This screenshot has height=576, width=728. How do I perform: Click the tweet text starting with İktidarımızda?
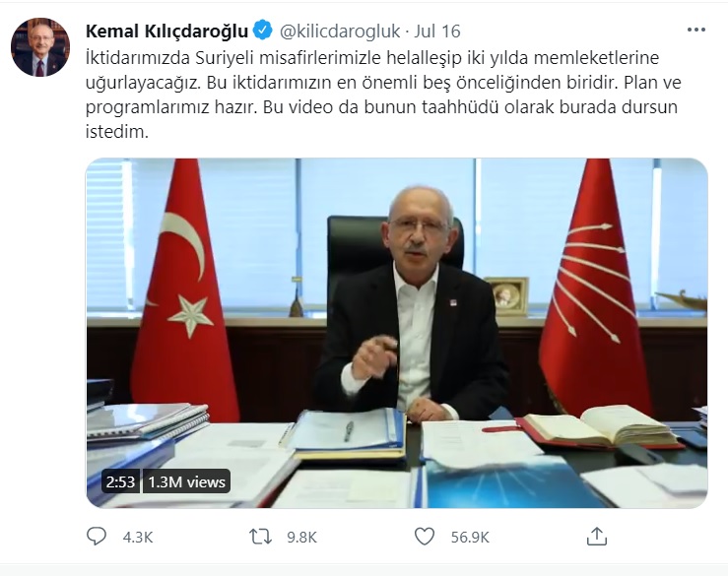(383, 95)
